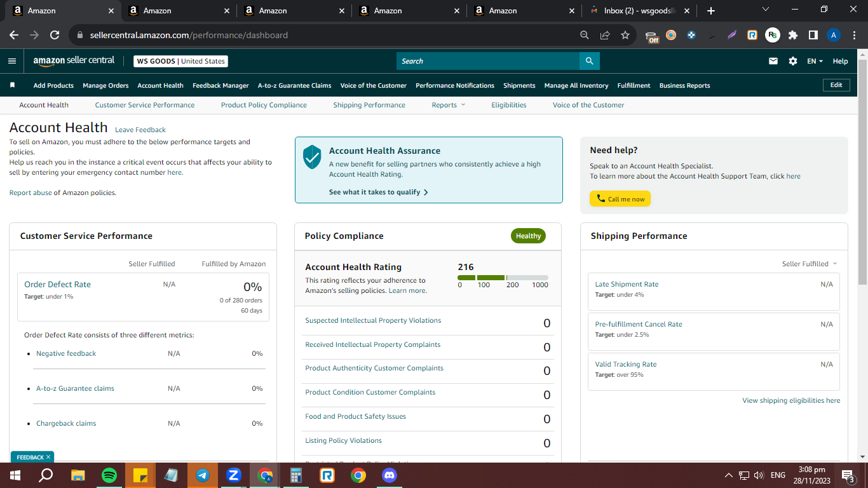
Task: Click the Report abuse link
Action: pos(31,193)
